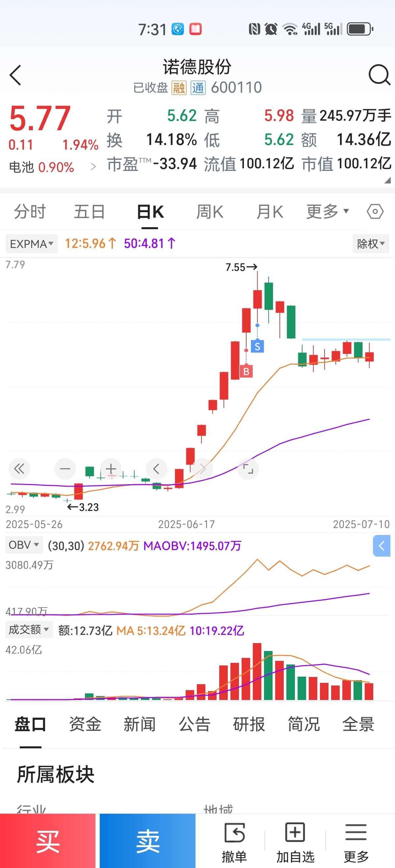Tap the red 买 buy button
Image resolution: width=395 pixels, height=868 pixels.
[x=47, y=841]
